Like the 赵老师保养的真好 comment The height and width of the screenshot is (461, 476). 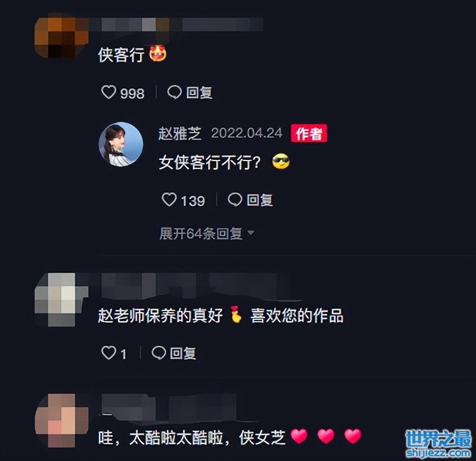(109, 353)
